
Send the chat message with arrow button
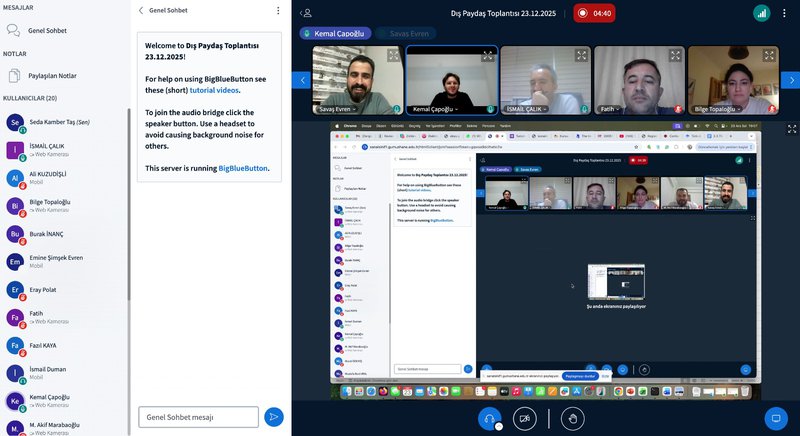273,417
